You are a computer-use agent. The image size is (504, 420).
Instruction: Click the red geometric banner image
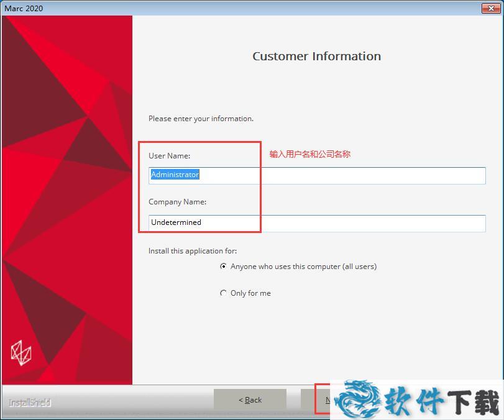(x=67, y=186)
